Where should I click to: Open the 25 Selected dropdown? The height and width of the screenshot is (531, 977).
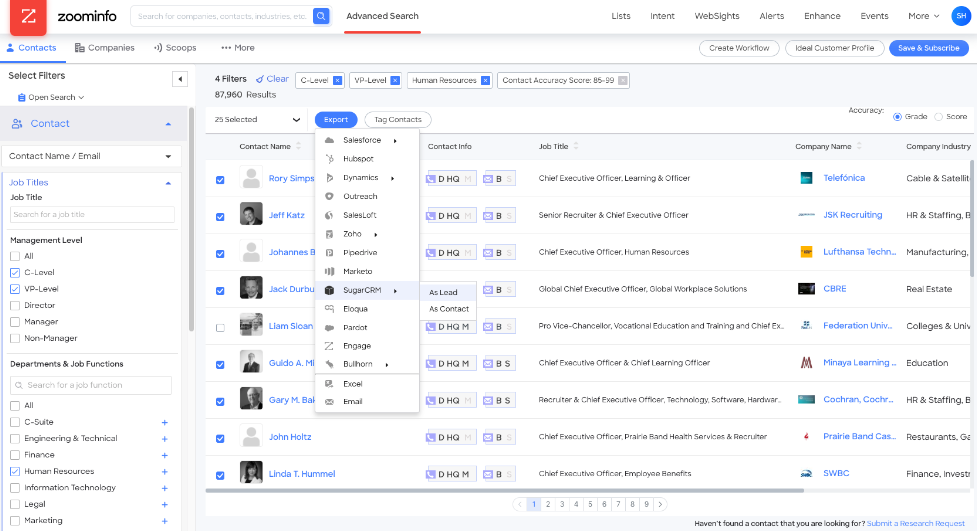click(x=257, y=120)
